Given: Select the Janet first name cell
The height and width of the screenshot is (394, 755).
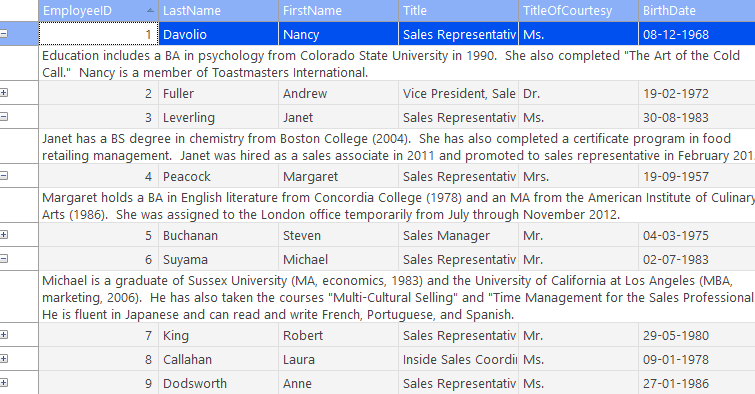Looking at the screenshot, I should (x=338, y=118).
